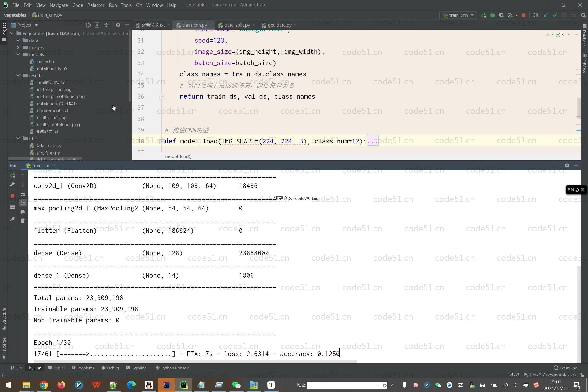Image resolution: width=588 pixels, height=392 pixels.
Task: Commit changes with the green checkmark
Action: [x=555, y=15]
